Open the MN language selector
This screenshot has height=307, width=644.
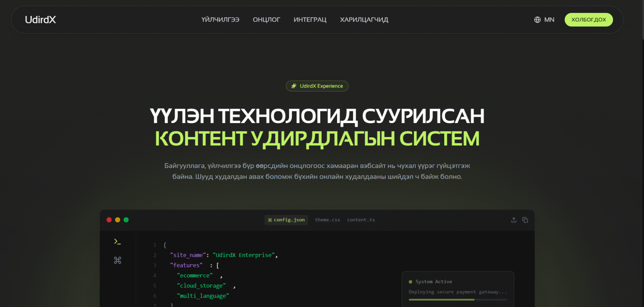549,20
